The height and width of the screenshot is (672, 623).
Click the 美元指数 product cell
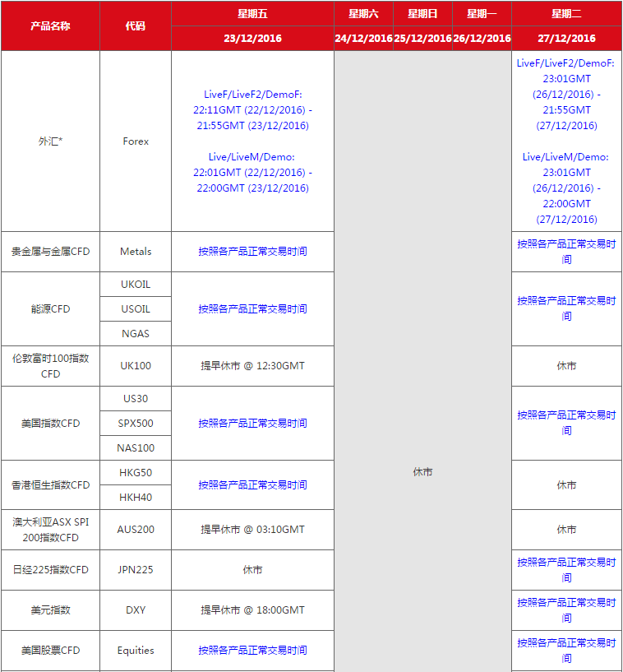tap(50, 610)
